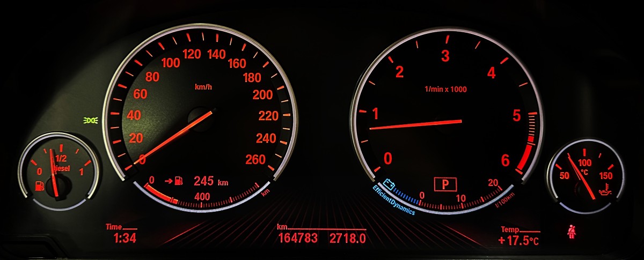Image resolution: width=644 pixels, height=260 pixels.
Task: Click the red seatbelt warning icon
Action: pyautogui.click(x=571, y=232)
